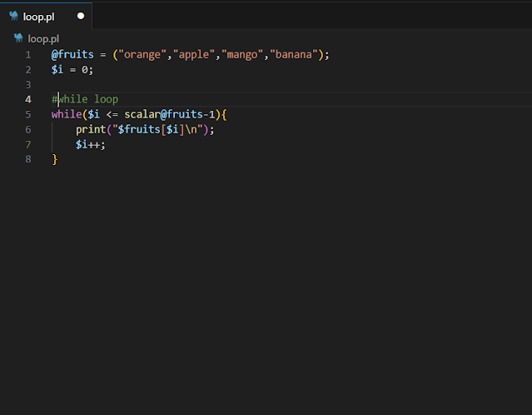This screenshot has height=415, width=532.
Task: Click the $i variable on line 2
Action: [57, 70]
